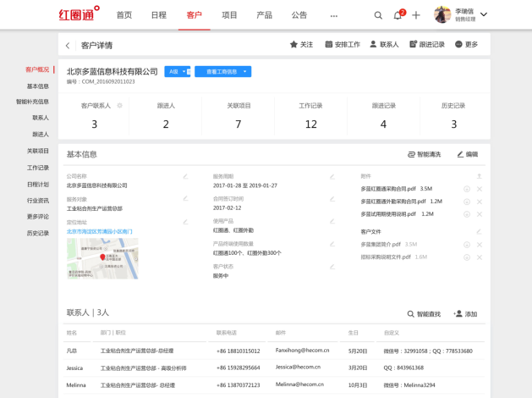Click the 关注 star to follow customer
The height and width of the screenshot is (398, 532).
[x=301, y=44]
